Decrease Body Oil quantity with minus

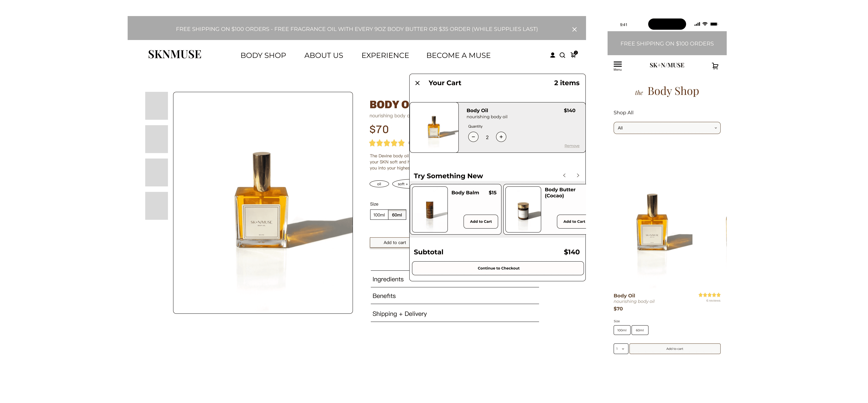473,137
